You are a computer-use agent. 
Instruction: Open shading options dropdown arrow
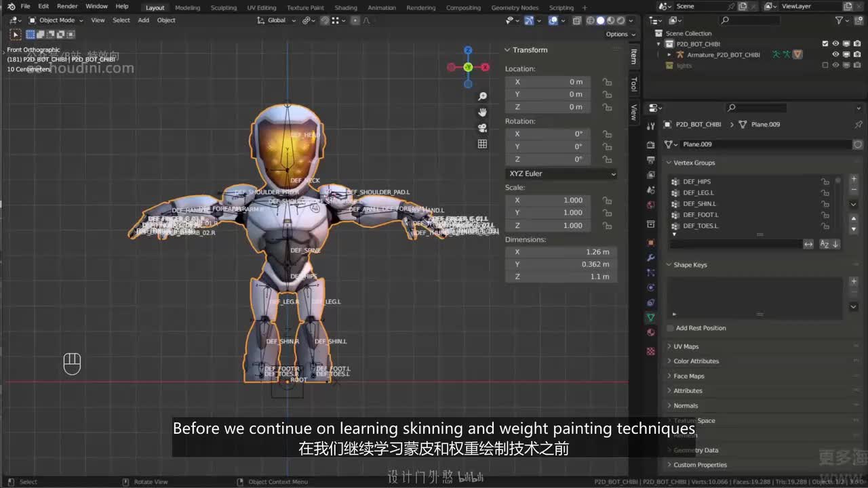point(630,20)
